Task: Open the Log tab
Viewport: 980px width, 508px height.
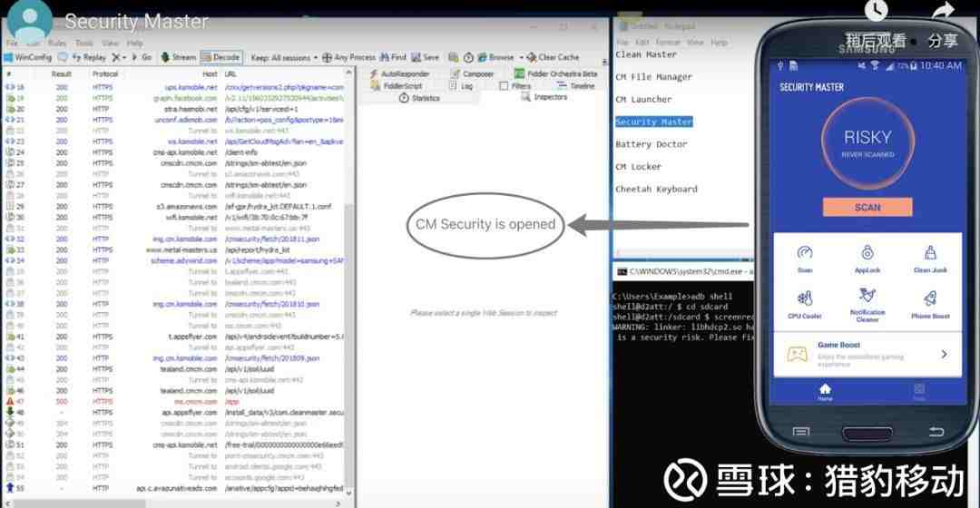Action: pyautogui.click(x=461, y=86)
